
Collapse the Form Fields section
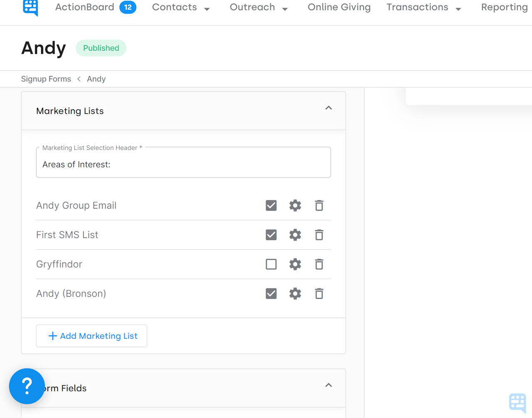tap(328, 385)
